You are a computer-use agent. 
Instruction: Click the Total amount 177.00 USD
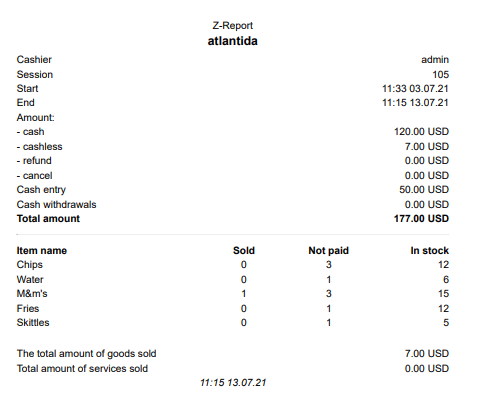421,219
